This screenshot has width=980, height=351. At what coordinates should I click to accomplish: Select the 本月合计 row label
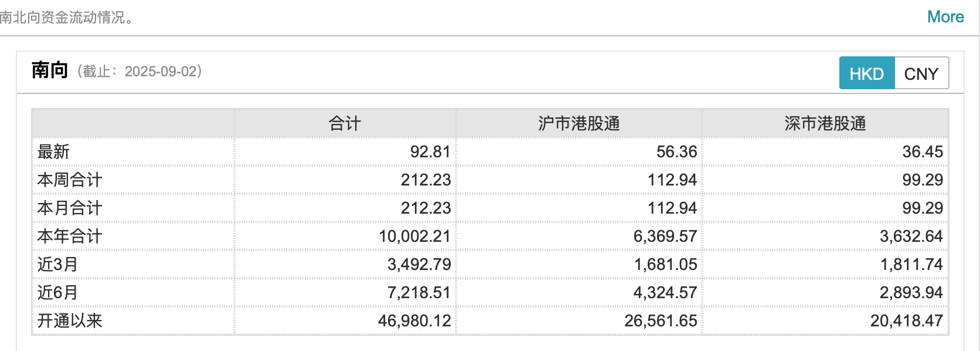point(69,208)
